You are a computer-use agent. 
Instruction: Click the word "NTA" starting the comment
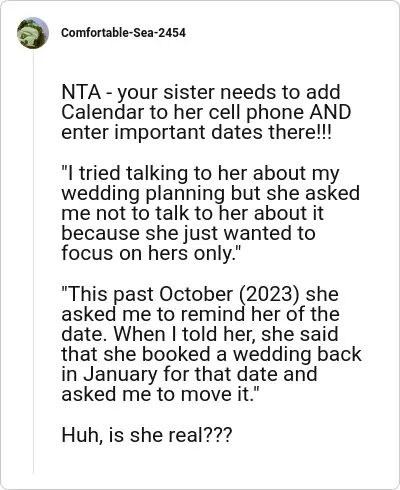pos(81,92)
